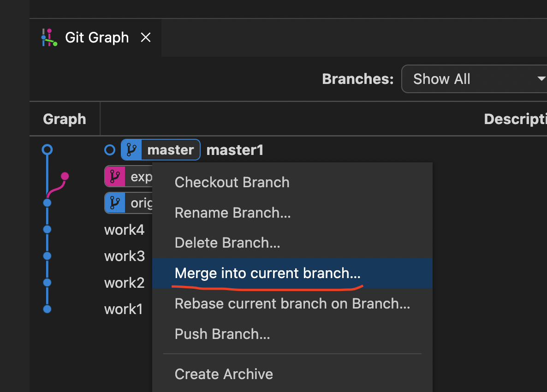Open the Branches Show All dropdown
Viewport: 547px width, 392px height.
click(x=474, y=79)
